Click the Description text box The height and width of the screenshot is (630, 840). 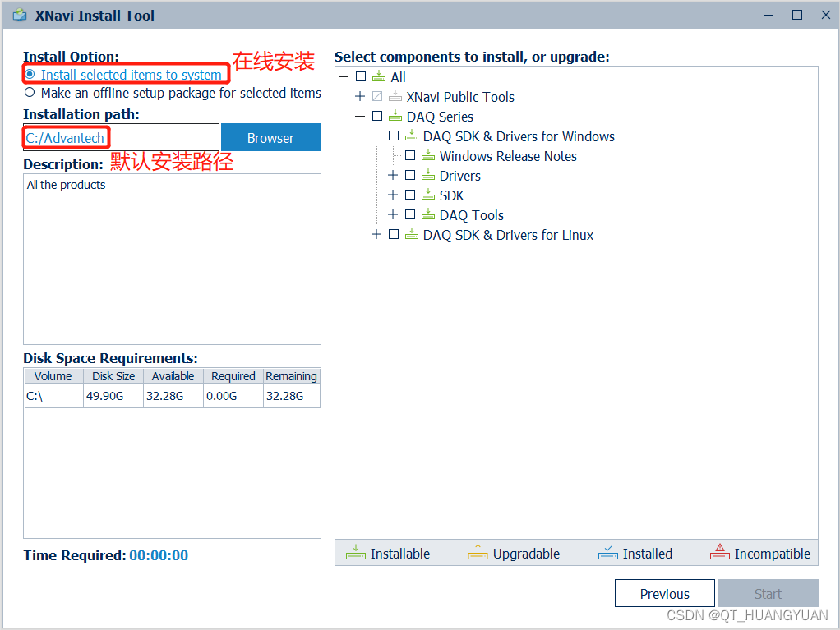click(x=172, y=259)
